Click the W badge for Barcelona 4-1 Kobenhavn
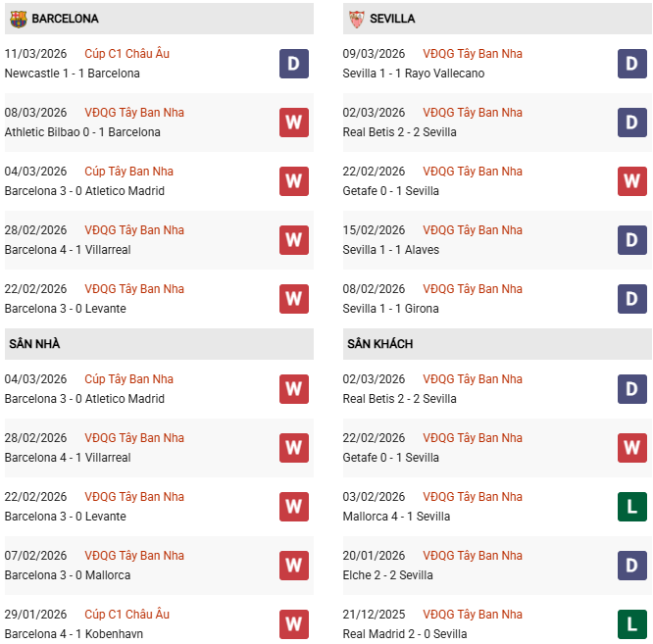This screenshot has width=653, height=644. [x=293, y=624]
